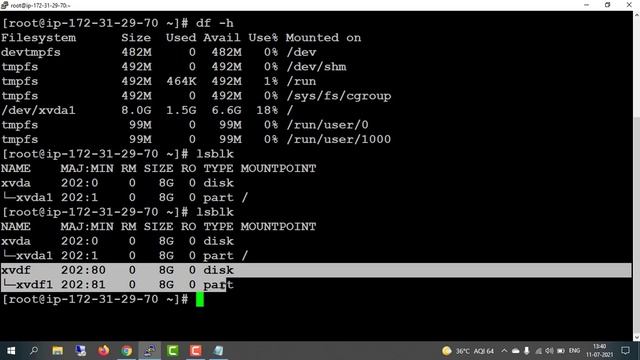Click '/dev/xvda1' in the df output
This screenshot has width=640, height=360.
tap(38, 111)
